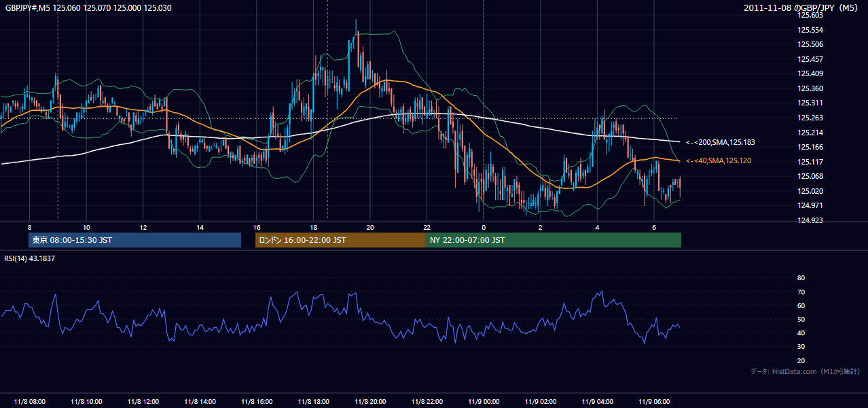
Task: Click price axis label 125.554
Action: pos(810,31)
